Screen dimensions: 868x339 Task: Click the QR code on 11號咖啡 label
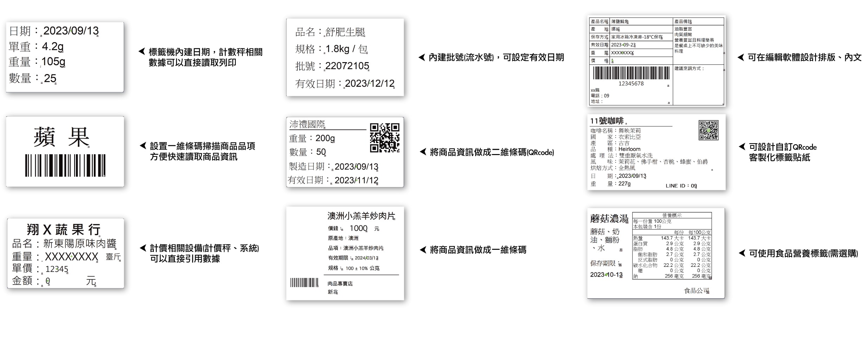tap(708, 130)
